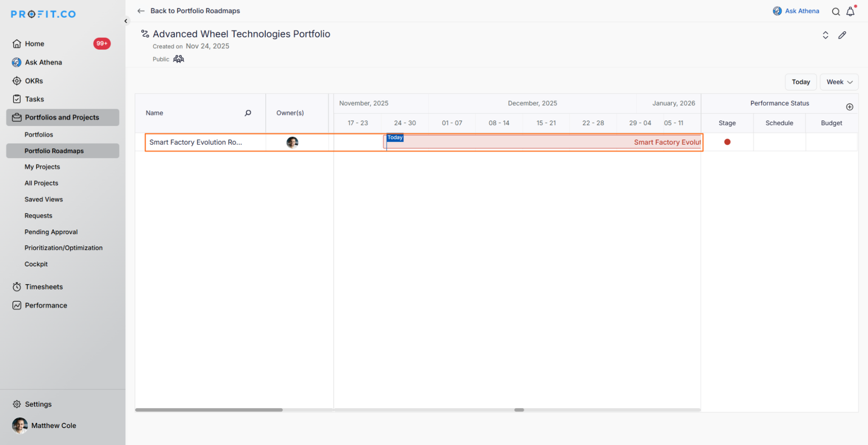Image resolution: width=868 pixels, height=445 pixels.
Task: Click the Portfolios and Projects briefcase icon
Action: pyautogui.click(x=17, y=117)
